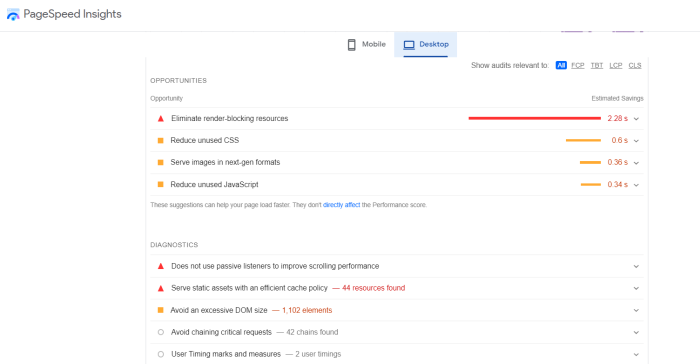700x364 pixels.
Task: Click gray circle icon beside User Timing marks
Action: pyautogui.click(x=161, y=354)
